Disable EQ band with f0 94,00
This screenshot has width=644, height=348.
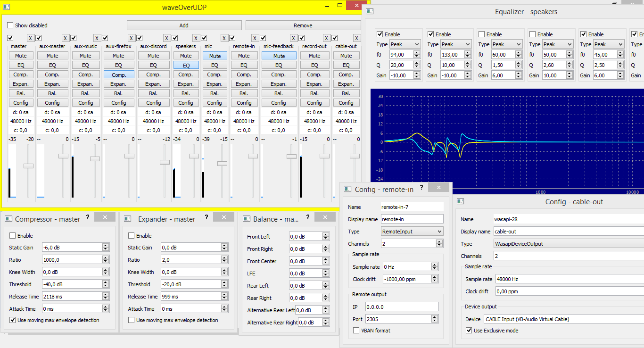pos(380,34)
